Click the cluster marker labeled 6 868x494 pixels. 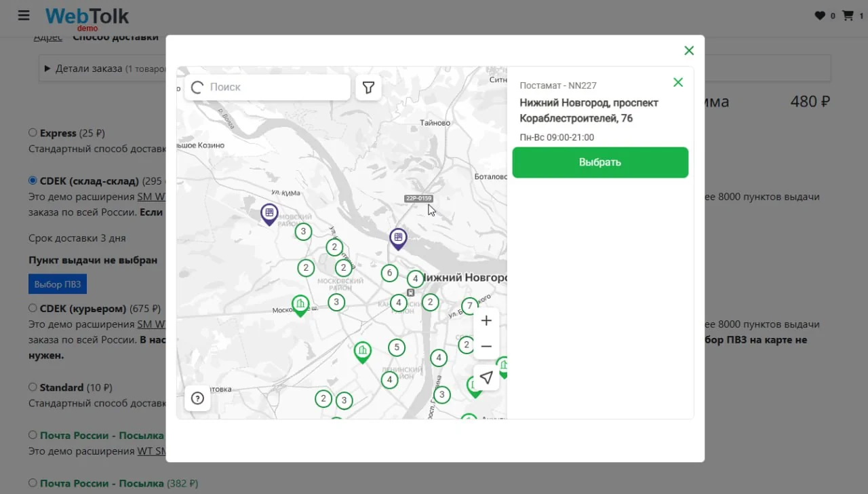click(389, 273)
